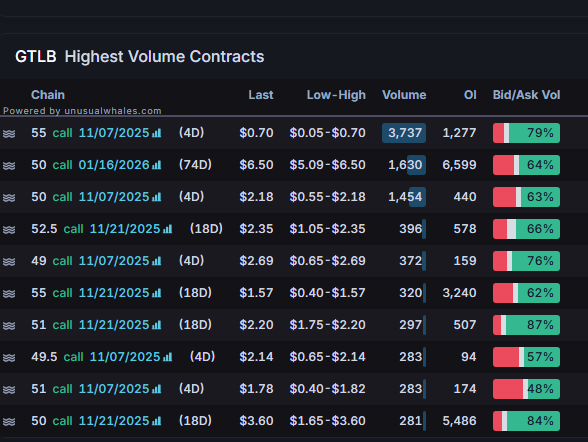Open 11/07/2025 date link in 55 call row

tap(114, 133)
